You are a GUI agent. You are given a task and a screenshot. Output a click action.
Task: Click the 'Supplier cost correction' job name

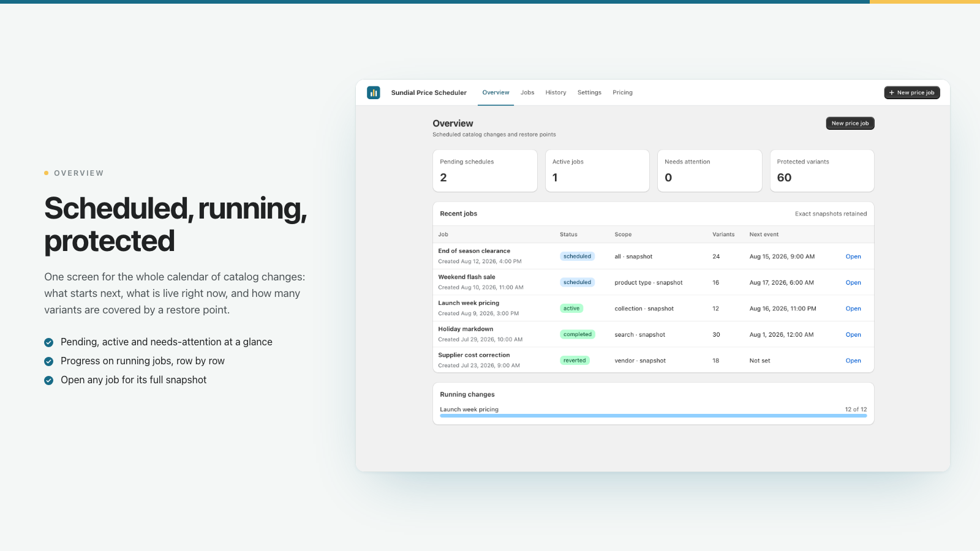tap(474, 355)
